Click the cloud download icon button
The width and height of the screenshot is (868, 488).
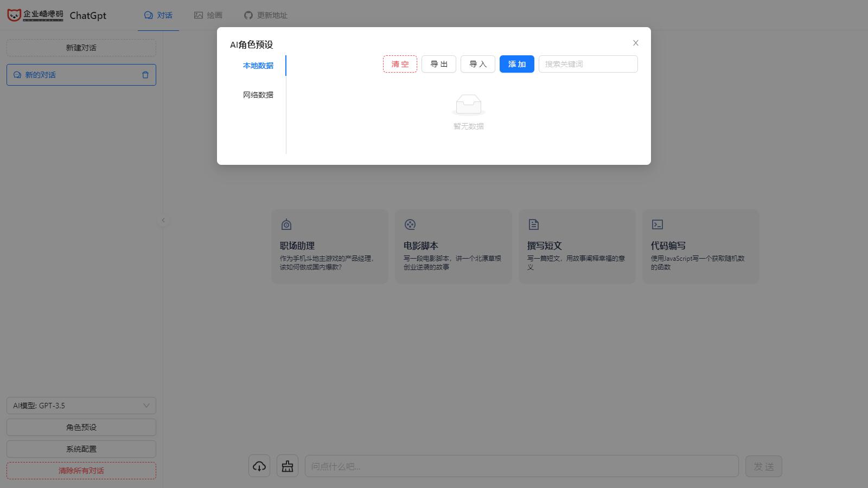coord(259,466)
